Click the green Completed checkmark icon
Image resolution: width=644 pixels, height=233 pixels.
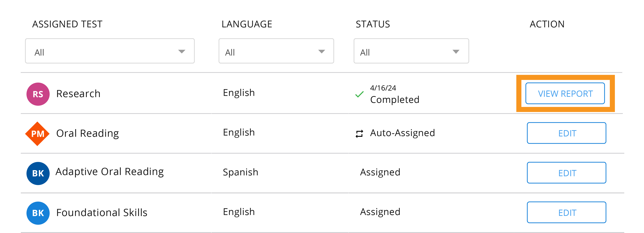coord(359,94)
